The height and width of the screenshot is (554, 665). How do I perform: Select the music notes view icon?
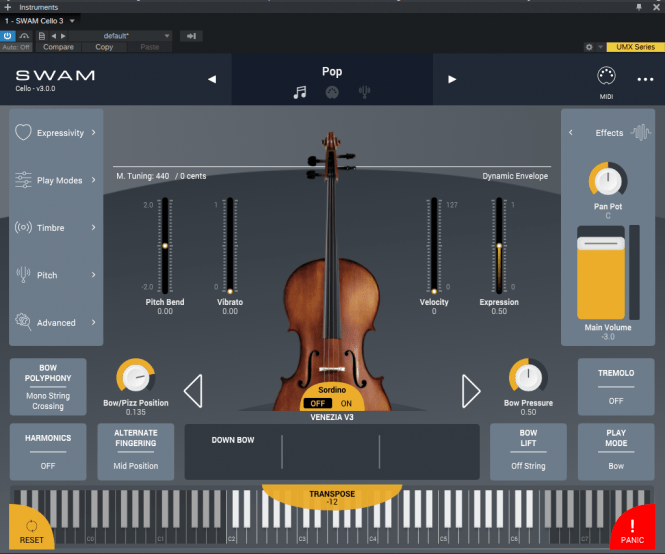tap(300, 92)
